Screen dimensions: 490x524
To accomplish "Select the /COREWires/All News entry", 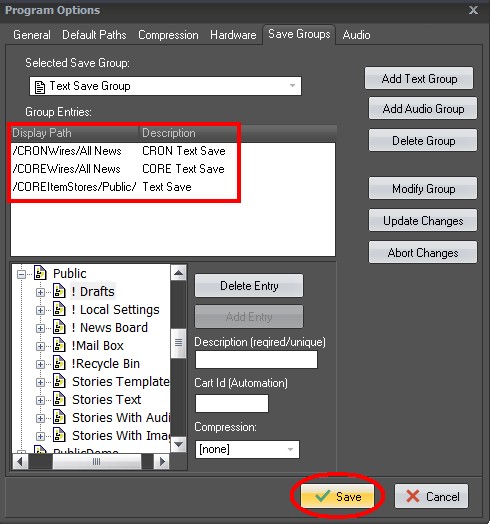I will (x=119, y=169).
